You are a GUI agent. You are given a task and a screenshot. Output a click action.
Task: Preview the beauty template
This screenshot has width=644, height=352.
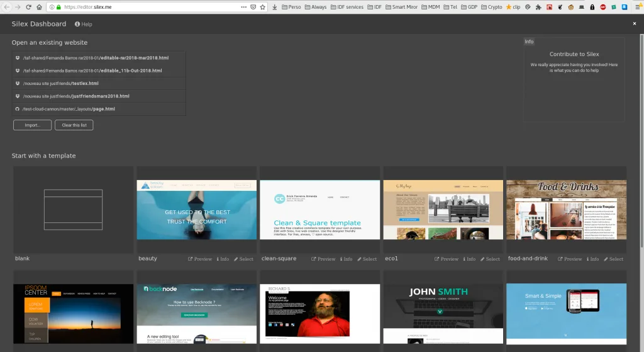(200, 259)
